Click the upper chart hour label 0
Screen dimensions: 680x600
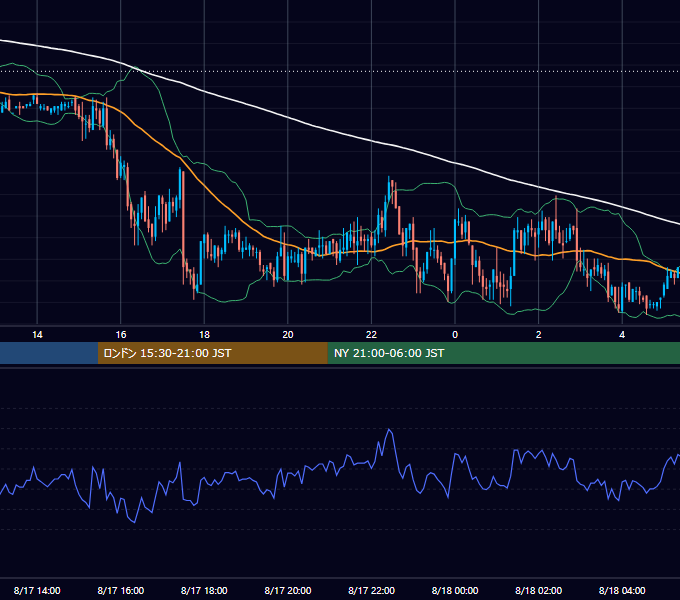coord(455,335)
